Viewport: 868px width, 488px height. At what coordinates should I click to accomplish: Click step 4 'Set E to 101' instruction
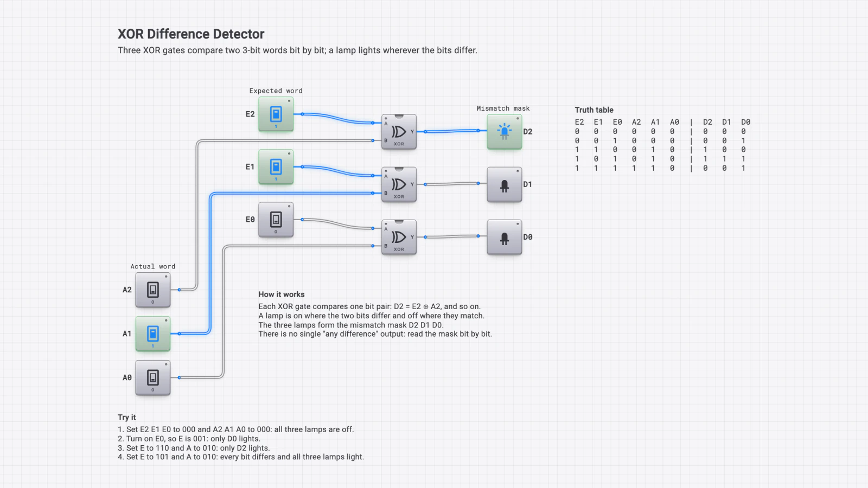pos(241,457)
